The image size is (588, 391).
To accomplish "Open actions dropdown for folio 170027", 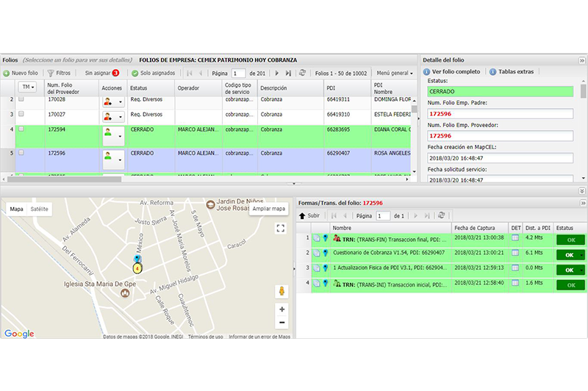I will 121,117.
